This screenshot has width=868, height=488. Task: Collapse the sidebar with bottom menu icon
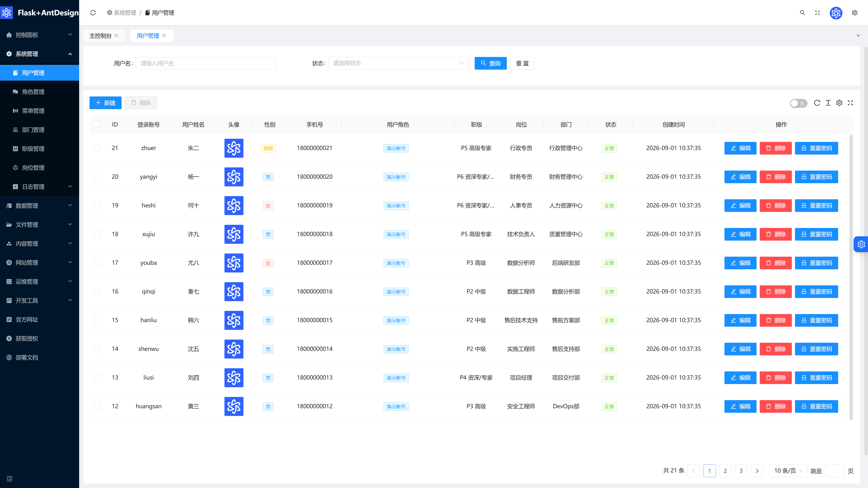pos(9,479)
